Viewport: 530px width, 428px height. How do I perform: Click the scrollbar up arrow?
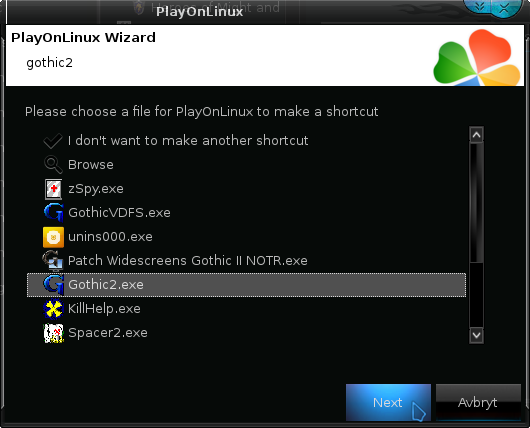coord(476,135)
